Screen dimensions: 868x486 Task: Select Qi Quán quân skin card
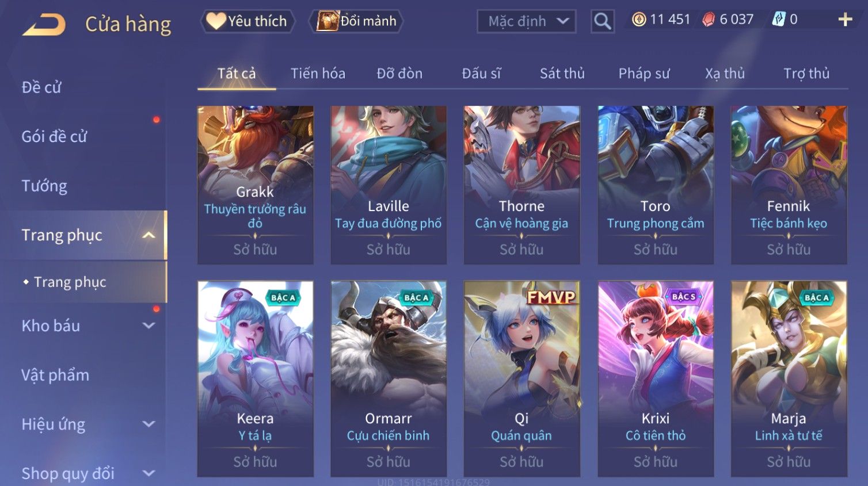click(x=521, y=379)
